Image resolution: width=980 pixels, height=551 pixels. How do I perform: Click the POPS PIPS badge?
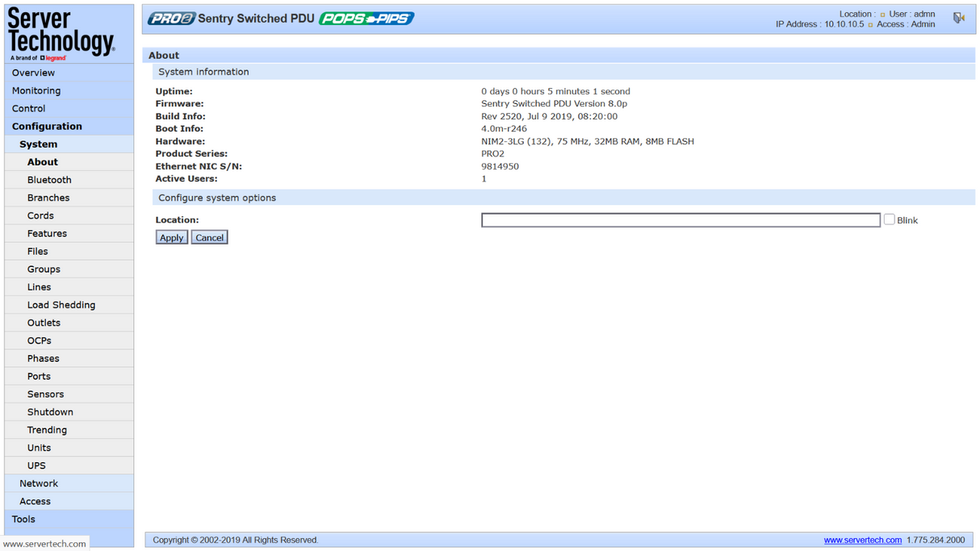pos(366,19)
